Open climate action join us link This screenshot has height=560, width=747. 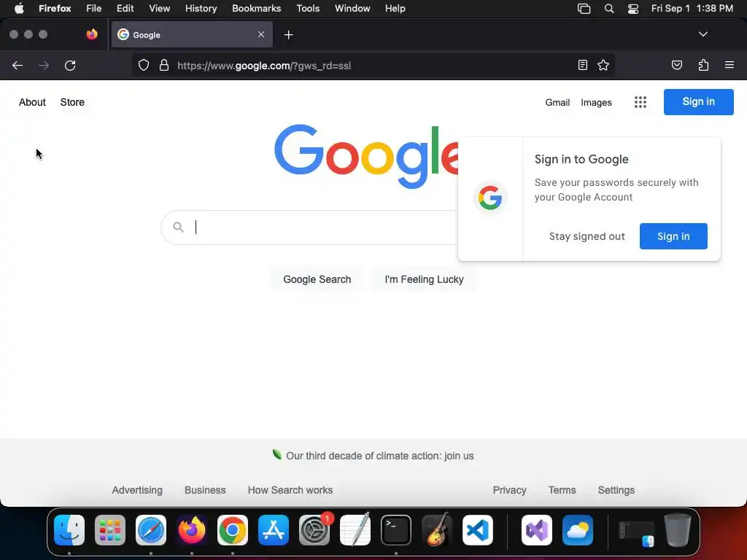pyautogui.click(x=379, y=456)
